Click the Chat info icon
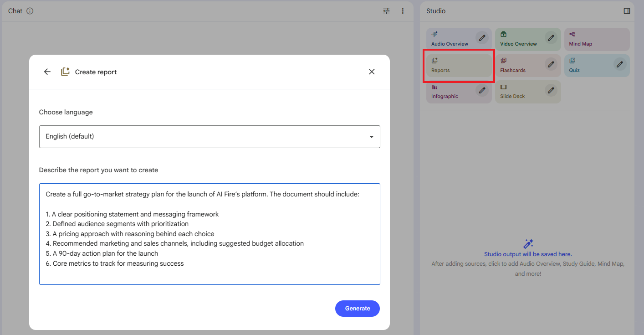 (x=30, y=11)
